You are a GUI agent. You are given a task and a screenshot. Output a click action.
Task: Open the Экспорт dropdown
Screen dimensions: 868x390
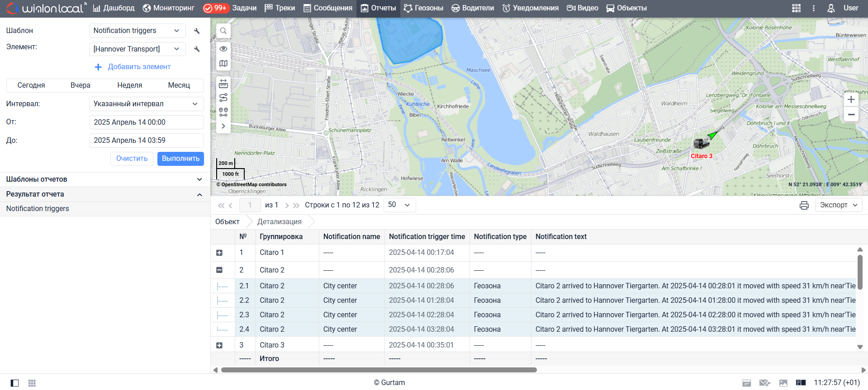(x=838, y=205)
